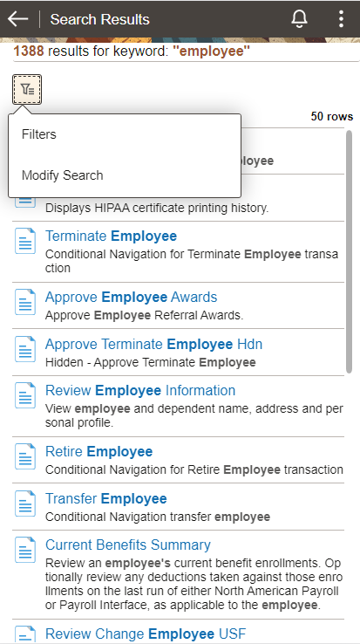360x644 pixels.
Task: Open the Review Employee Information link
Action: [140, 390]
